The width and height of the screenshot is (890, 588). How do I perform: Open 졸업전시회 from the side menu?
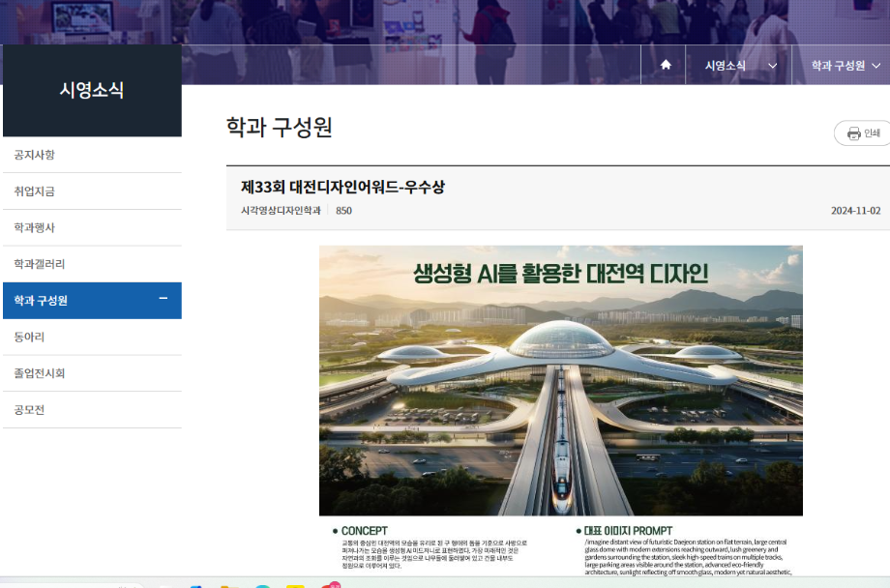click(x=40, y=373)
